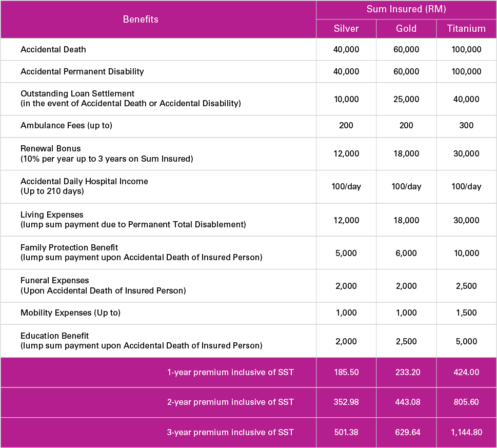Click the Silver plan column header
Screen dimensions: 497x448
346,29
